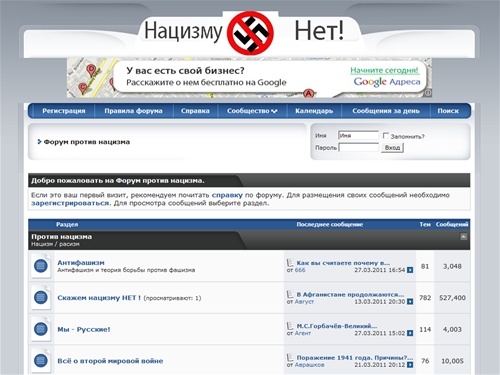Go to last post arrow dated 13.03.2011 20:30
The image size is (500, 375).
(410, 302)
